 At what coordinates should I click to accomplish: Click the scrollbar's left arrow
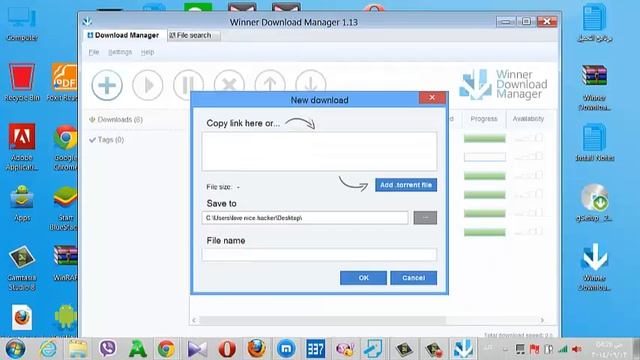tap(194, 320)
